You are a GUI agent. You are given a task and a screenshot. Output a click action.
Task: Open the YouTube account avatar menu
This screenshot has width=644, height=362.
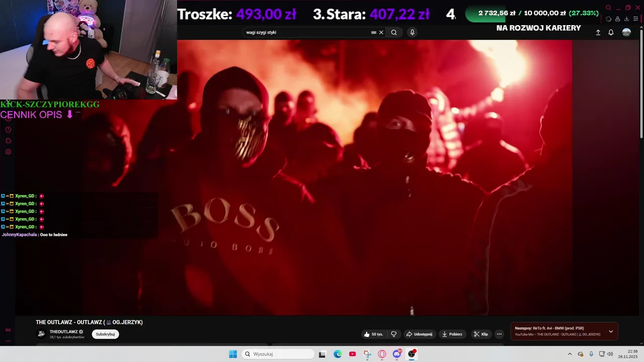point(626,32)
